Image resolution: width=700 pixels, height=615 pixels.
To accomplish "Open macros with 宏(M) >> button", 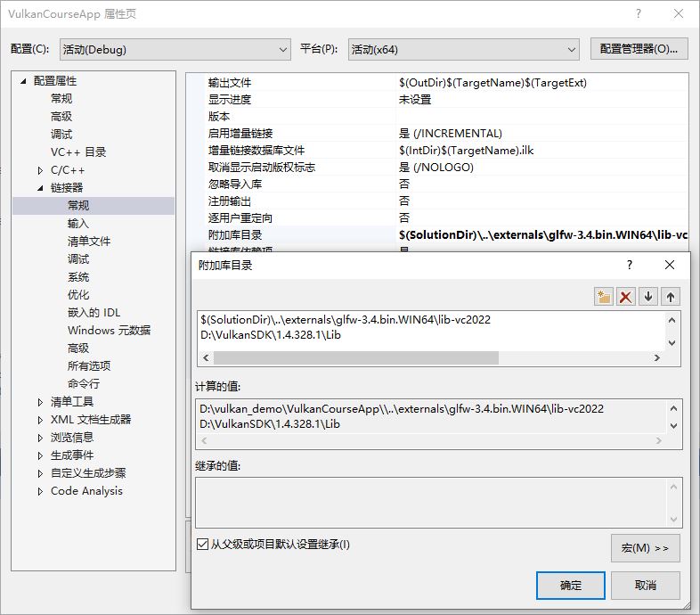I will [646, 548].
